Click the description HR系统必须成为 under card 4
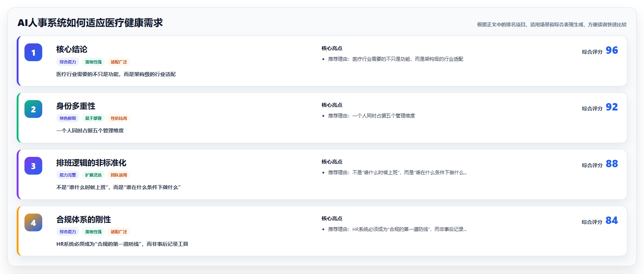 pyautogui.click(x=122, y=244)
